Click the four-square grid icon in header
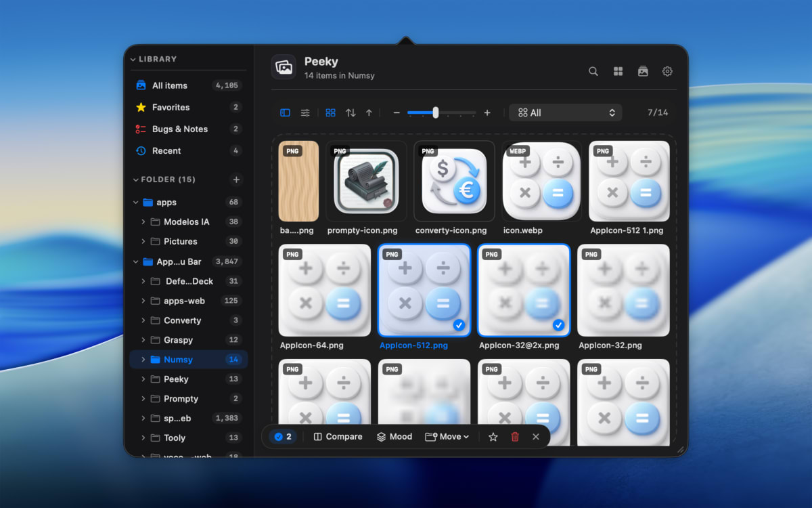The image size is (812, 508). click(618, 71)
